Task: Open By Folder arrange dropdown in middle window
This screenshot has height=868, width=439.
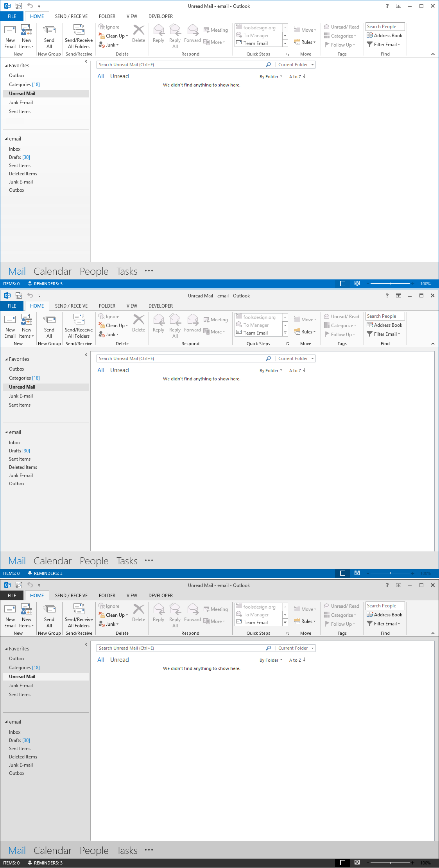Action: 271,370
